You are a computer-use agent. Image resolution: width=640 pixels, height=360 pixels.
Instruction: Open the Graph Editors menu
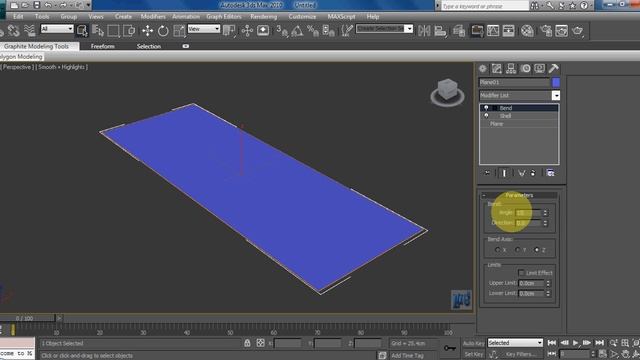pos(224,17)
